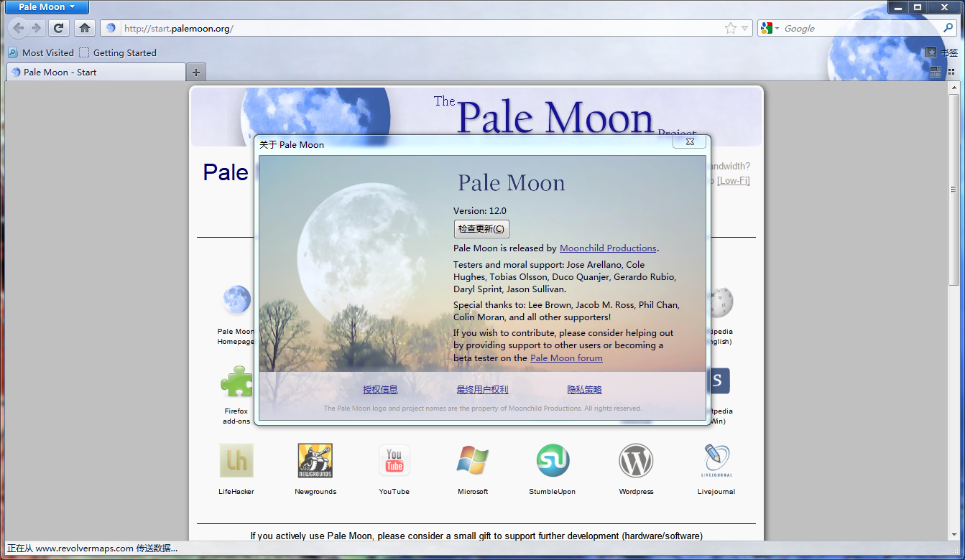Open the Pale Moon application menu button
This screenshot has height=560, width=965.
point(47,7)
